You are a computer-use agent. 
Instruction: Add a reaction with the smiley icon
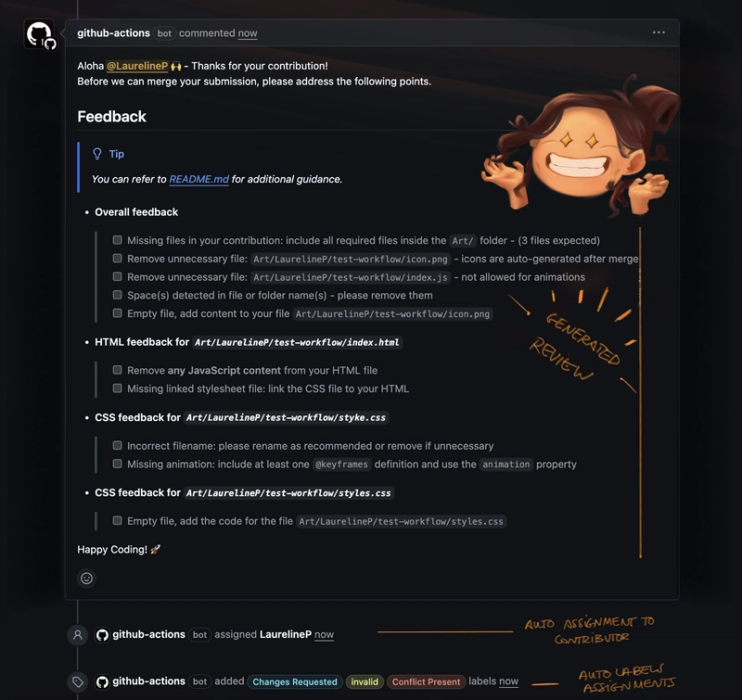[86, 578]
